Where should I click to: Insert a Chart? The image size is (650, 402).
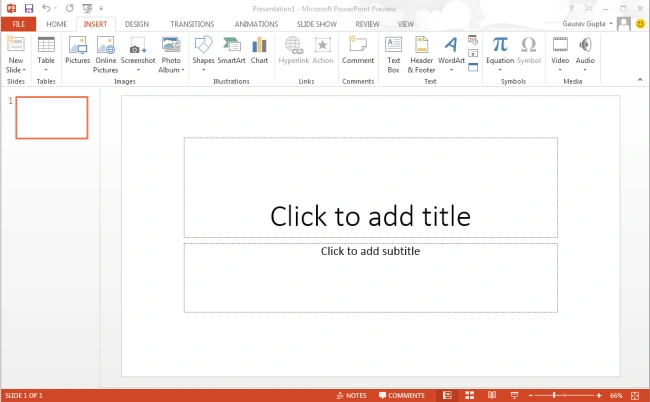(259, 50)
